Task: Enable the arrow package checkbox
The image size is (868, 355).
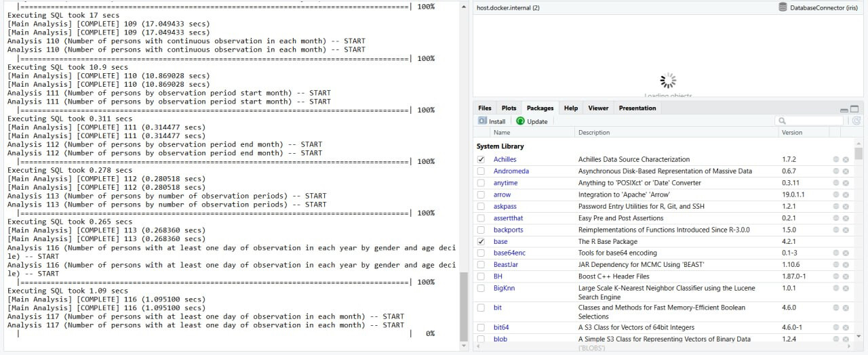Action: pos(481,194)
